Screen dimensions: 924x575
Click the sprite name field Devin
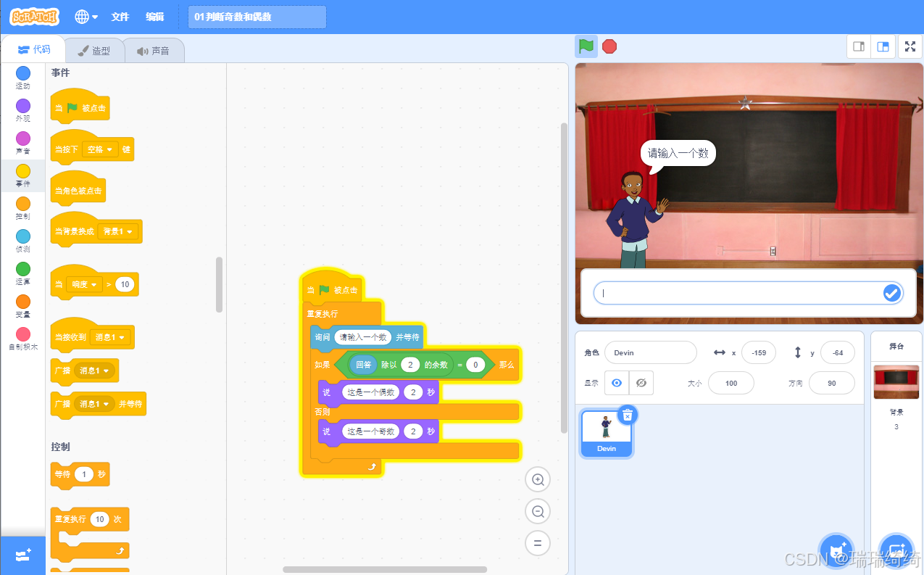coord(650,352)
